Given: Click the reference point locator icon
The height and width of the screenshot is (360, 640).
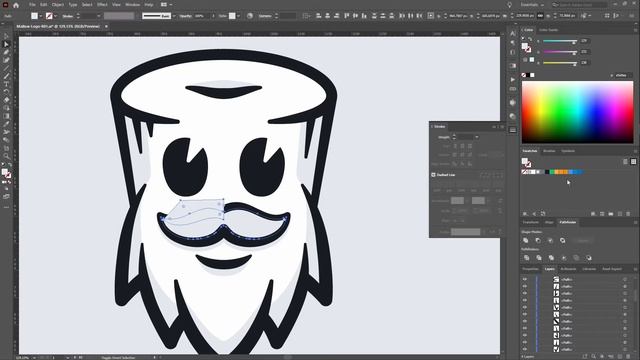Looking at the screenshot, I should pos(430,16).
